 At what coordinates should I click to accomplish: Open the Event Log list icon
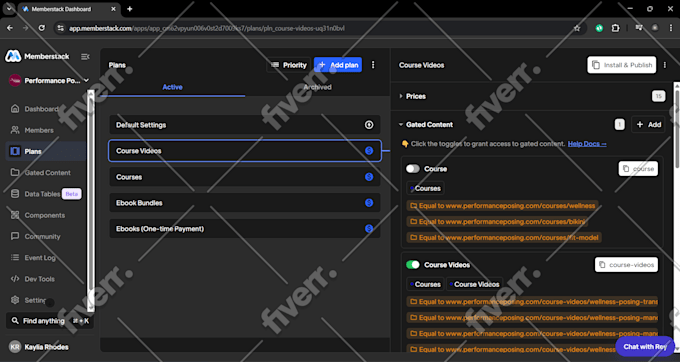point(15,258)
